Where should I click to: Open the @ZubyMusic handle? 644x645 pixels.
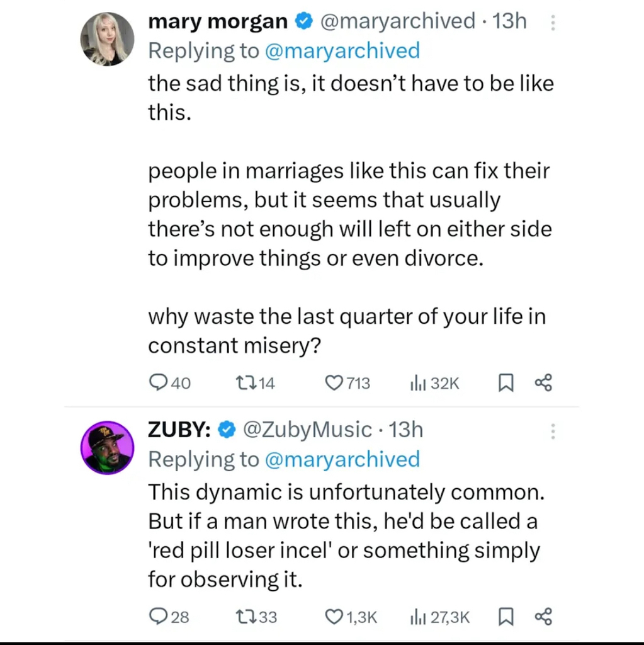307,430
